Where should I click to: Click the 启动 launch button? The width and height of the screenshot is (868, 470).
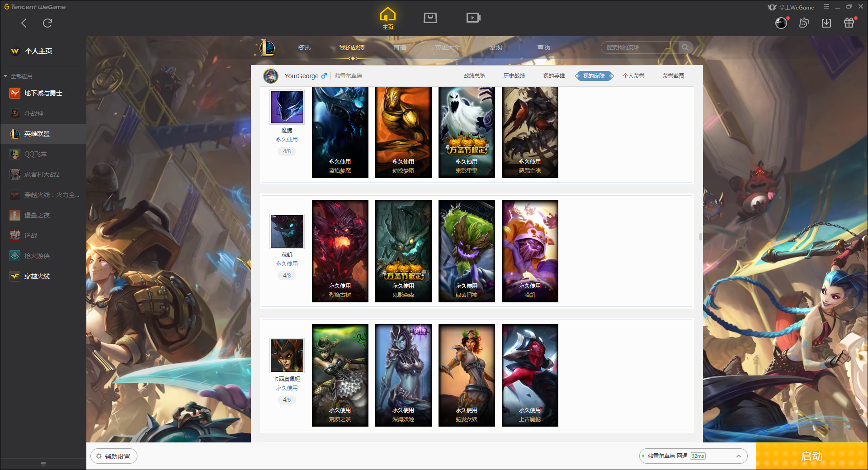pos(811,456)
